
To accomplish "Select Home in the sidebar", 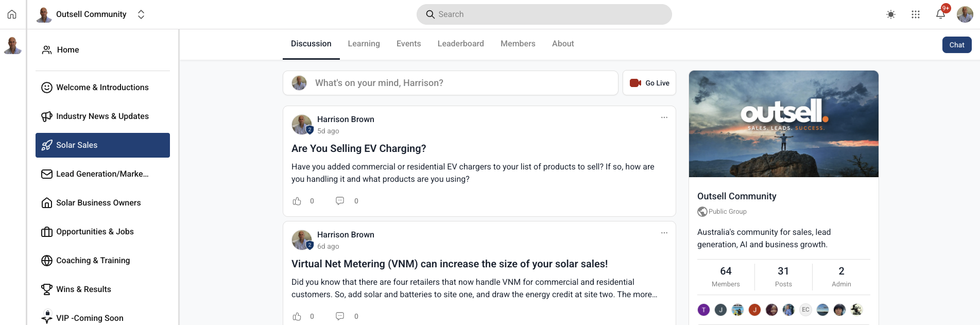I will (x=102, y=50).
